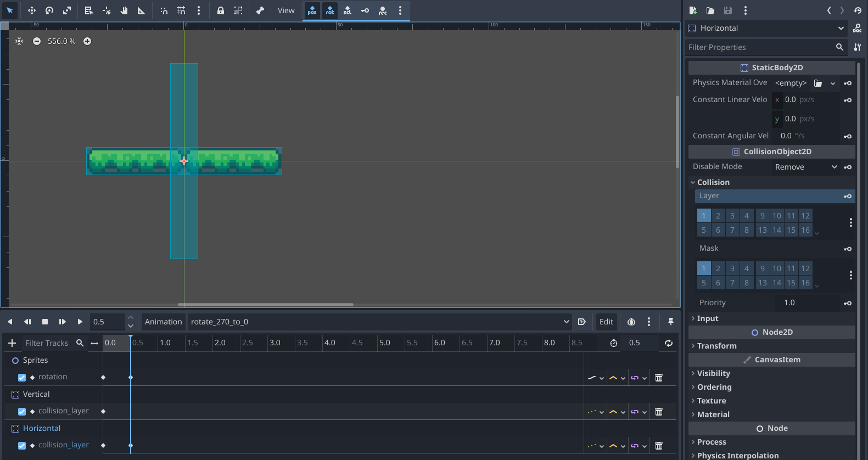This screenshot has height=460, width=868.
Task: Choose the Ruler measuring tool
Action: tap(142, 10)
